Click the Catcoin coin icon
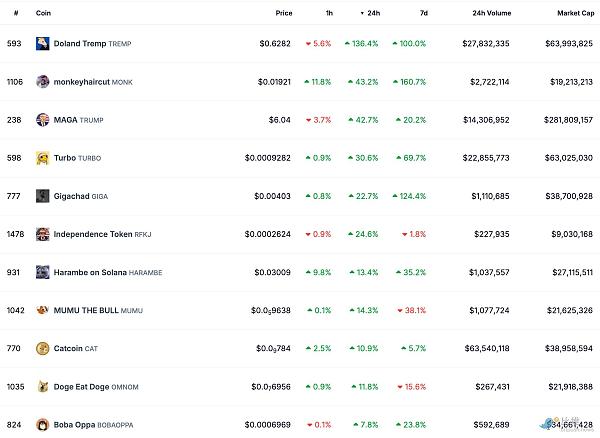This screenshot has width=600, height=438. click(x=42, y=348)
